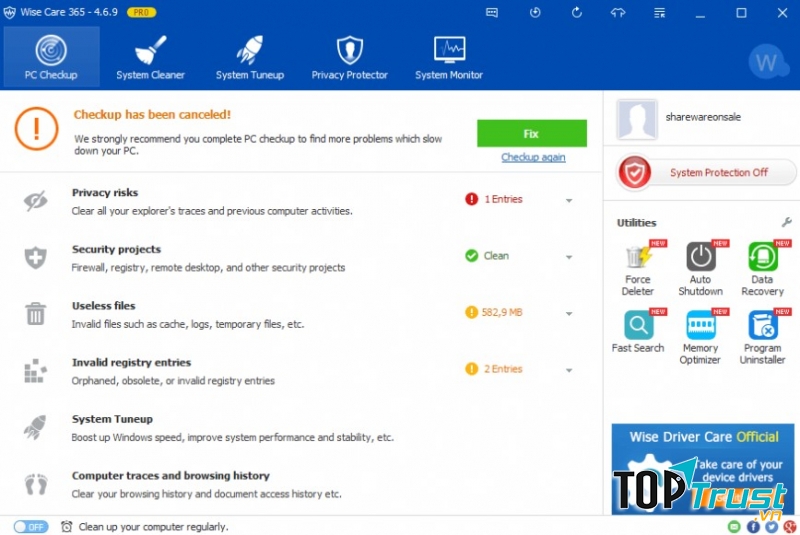This screenshot has width=800, height=535.
Task: Expand Invalid registry entries details arrow
Action: [569, 370]
